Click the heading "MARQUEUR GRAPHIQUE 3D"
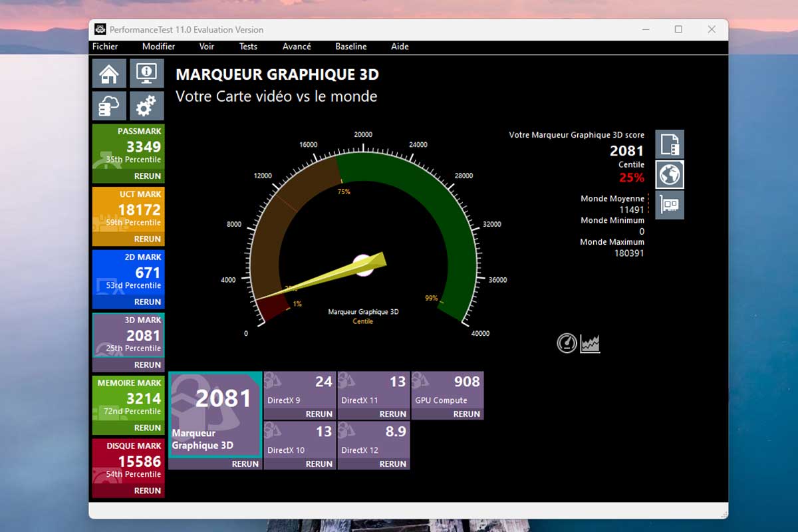The height and width of the screenshot is (532, 798). [x=277, y=74]
